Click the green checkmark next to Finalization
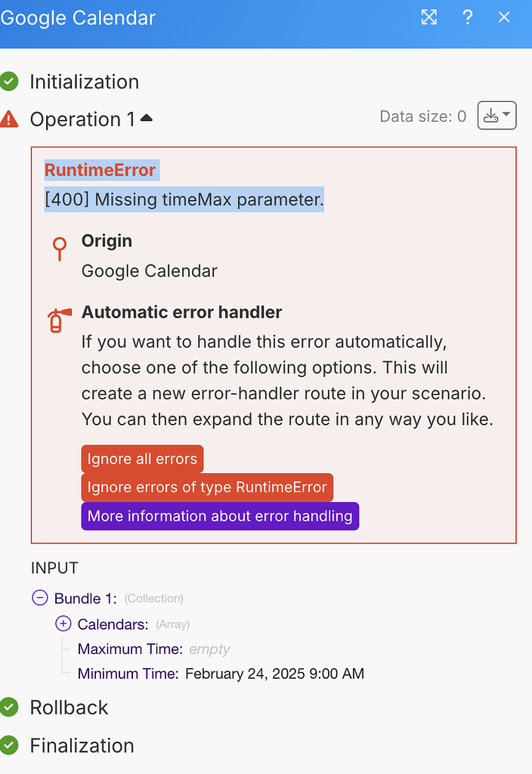The image size is (532, 774). coord(10,745)
